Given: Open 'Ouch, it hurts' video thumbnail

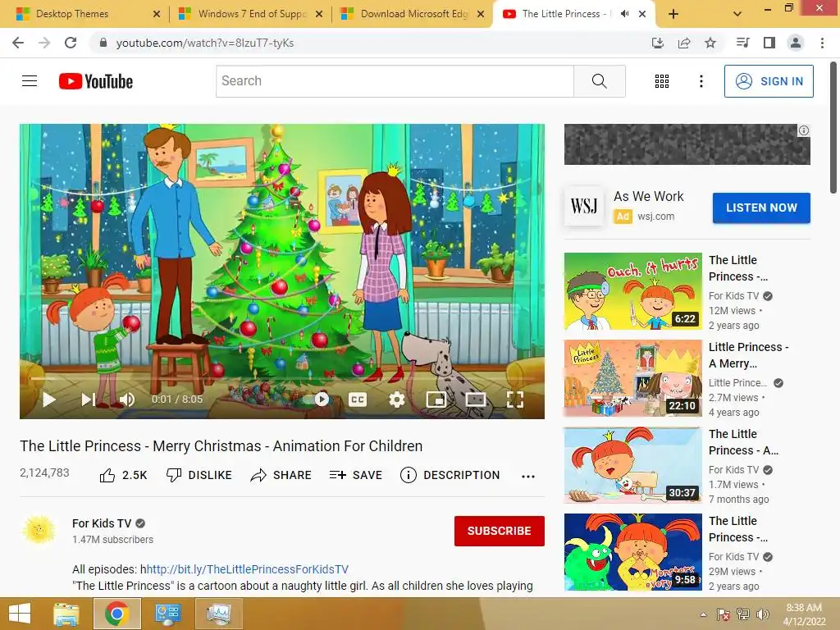Looking at the screenshot, I should (632, 291).
